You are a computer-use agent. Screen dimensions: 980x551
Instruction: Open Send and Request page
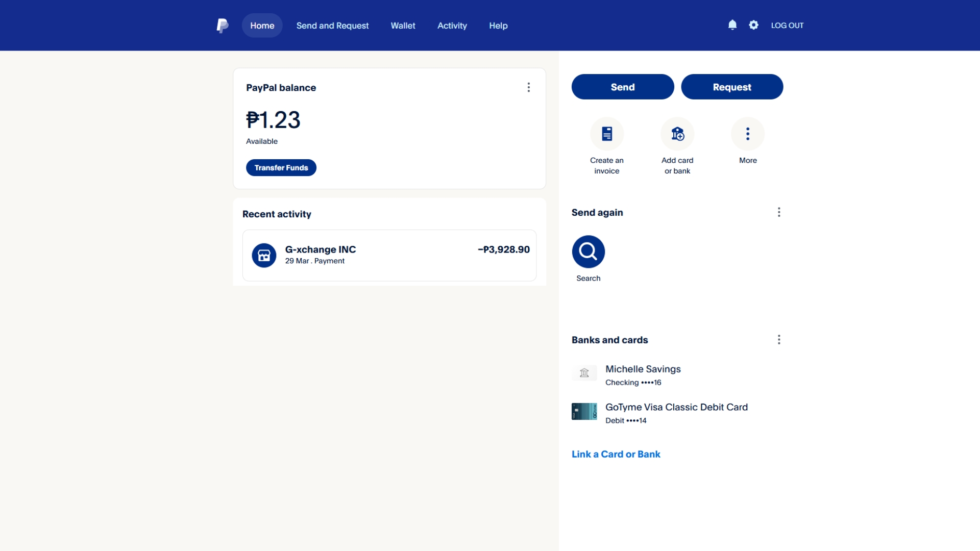point(332,26)
